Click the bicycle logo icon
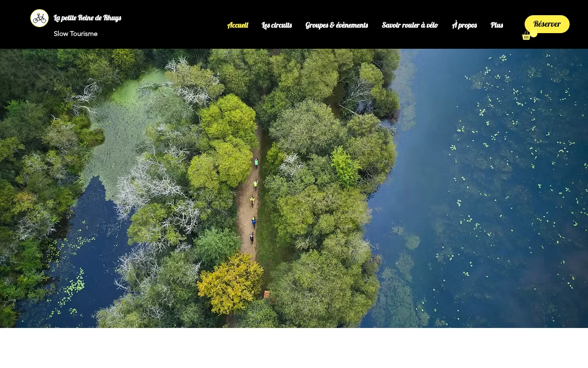Image resolution: width=588 pixels, height=368 pixels. tap(40, 18)
